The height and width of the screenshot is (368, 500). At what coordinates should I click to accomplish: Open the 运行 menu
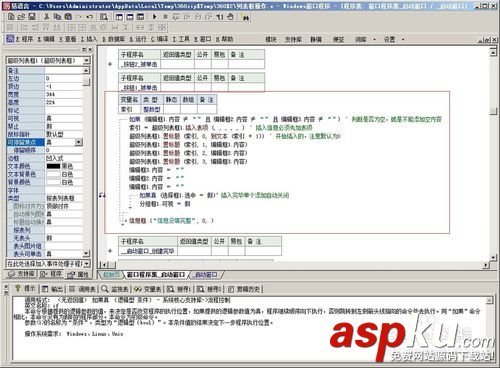138,39
